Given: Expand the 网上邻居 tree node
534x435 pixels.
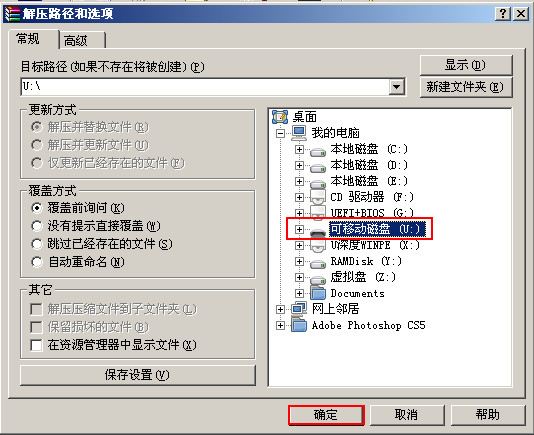Looking at the screenshot, I should (280, 309).
